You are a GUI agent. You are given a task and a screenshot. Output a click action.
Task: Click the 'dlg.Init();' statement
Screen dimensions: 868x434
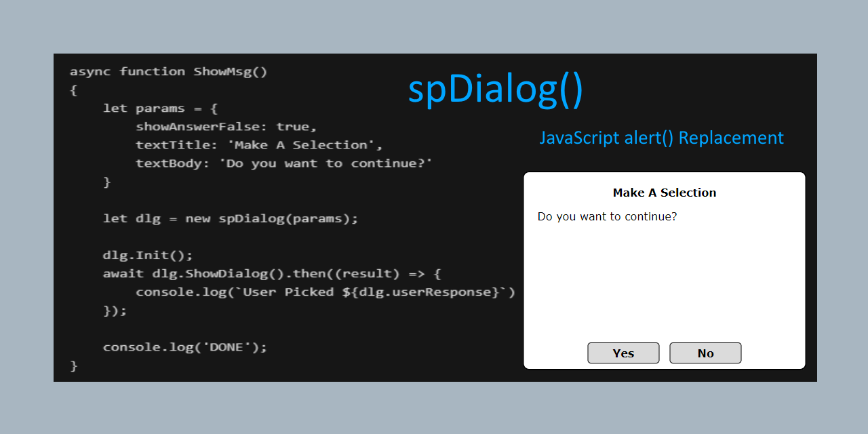click(x=148, y=255)
